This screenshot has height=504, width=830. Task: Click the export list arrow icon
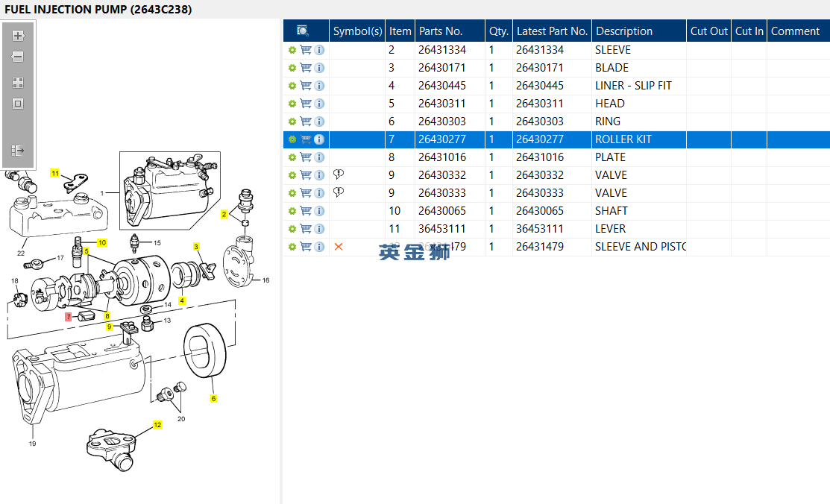click(x=18, y=151)
